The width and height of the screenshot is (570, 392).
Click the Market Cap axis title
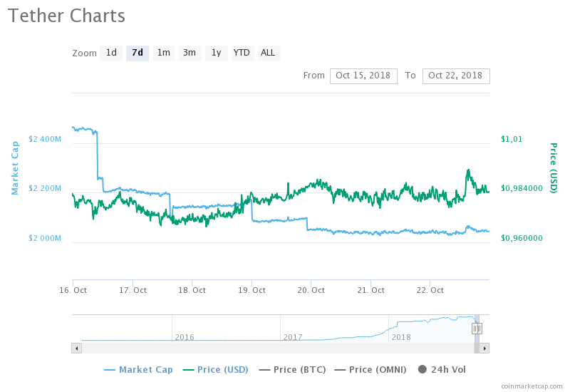click(x=15, y=168)
